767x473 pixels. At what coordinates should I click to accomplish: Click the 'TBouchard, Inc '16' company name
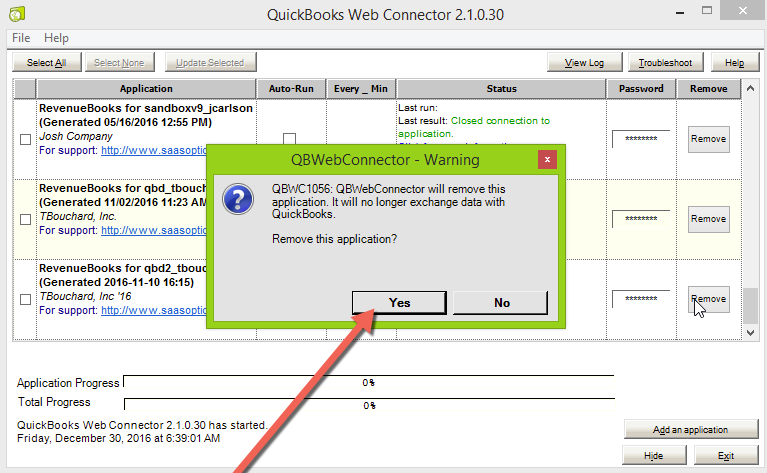click(85, 296)
